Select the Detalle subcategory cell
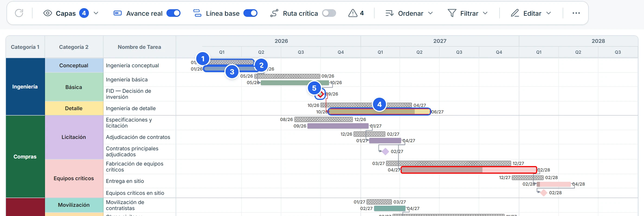 click(x=74, y=108)
